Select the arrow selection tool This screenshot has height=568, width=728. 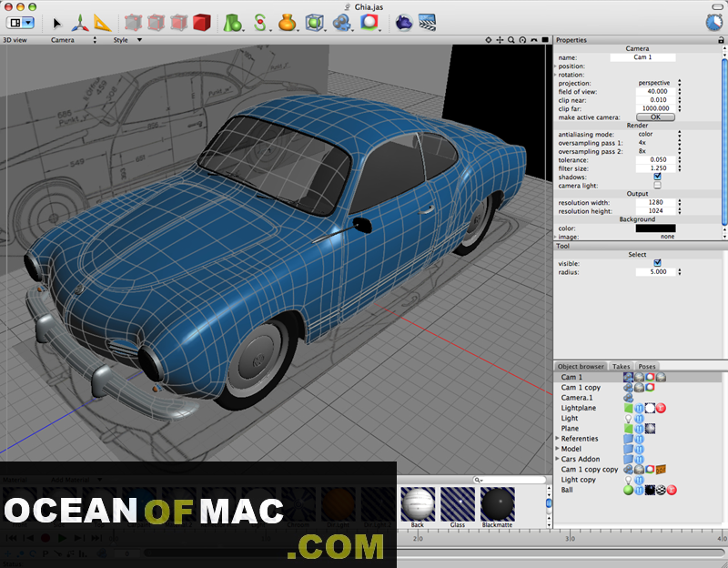56,23
